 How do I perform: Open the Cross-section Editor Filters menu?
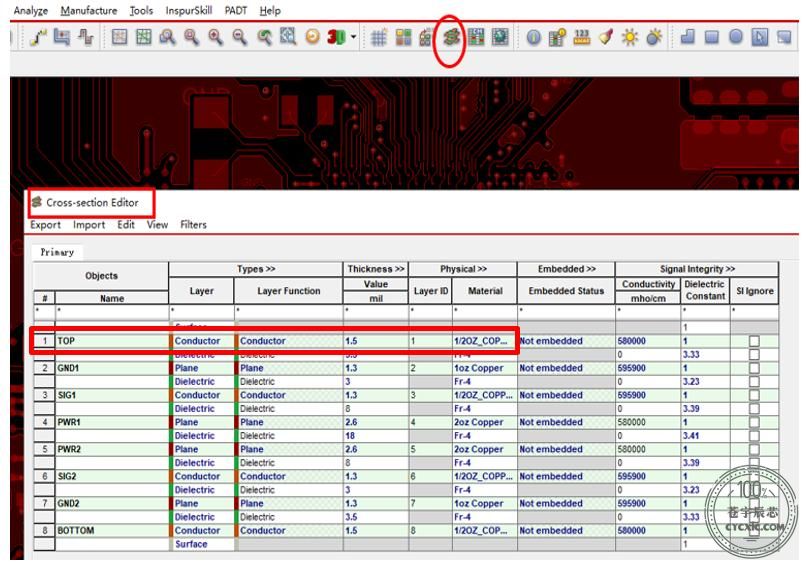coord(193,225)
